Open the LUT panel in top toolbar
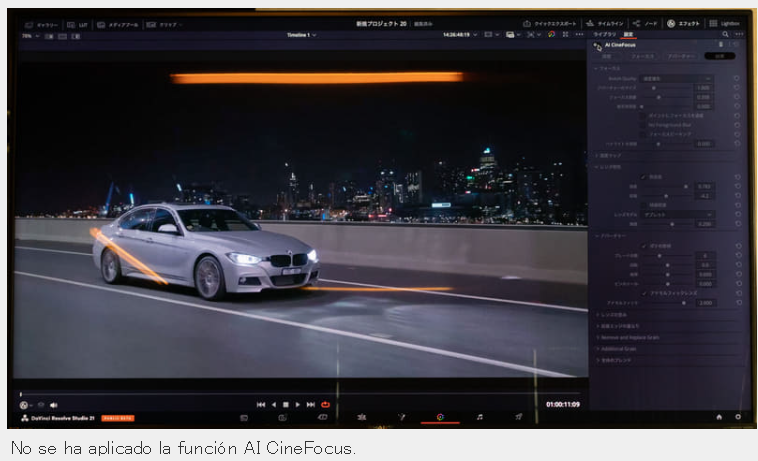This screenshot has height=461, width=758. click(x=77, y=25)
